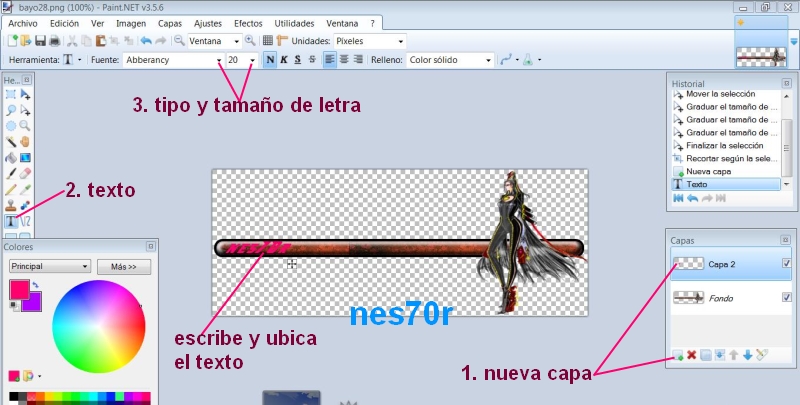This screenshot has height=405, width=800.
Task: Select the secondary purple color swatch
Action: click(34, 302)
